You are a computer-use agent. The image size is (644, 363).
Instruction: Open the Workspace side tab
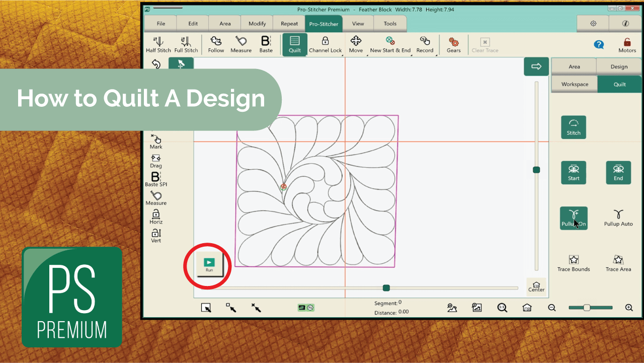(x=575, y=84)
